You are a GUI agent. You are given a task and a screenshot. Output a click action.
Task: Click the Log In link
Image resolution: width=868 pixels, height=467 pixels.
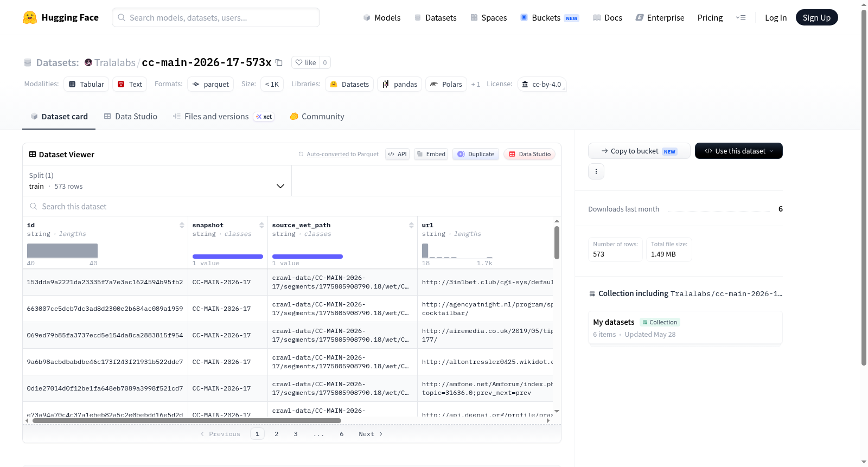coord(776,17)
